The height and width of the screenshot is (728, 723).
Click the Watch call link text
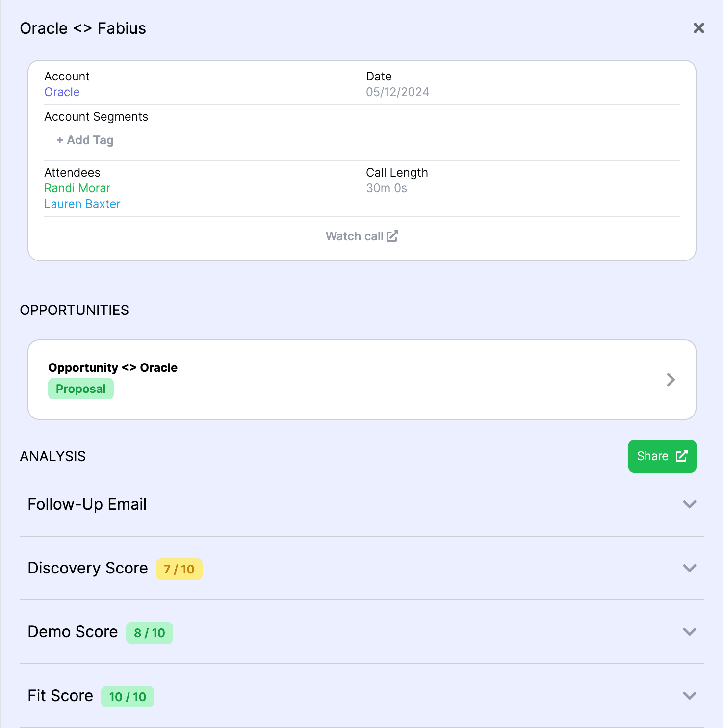(x=354, y=236)
